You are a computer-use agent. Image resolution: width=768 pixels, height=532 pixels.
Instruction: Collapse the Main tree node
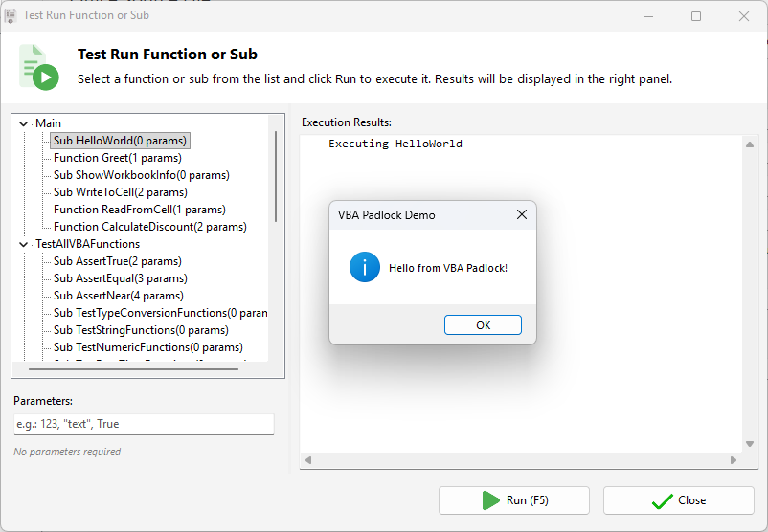[23, 123]
